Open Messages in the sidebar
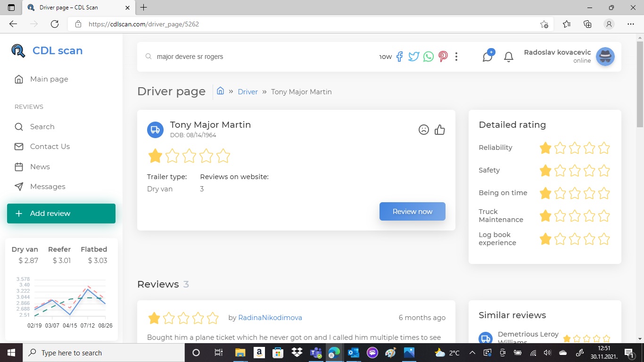The image size is (644, 362). point(48,187)
